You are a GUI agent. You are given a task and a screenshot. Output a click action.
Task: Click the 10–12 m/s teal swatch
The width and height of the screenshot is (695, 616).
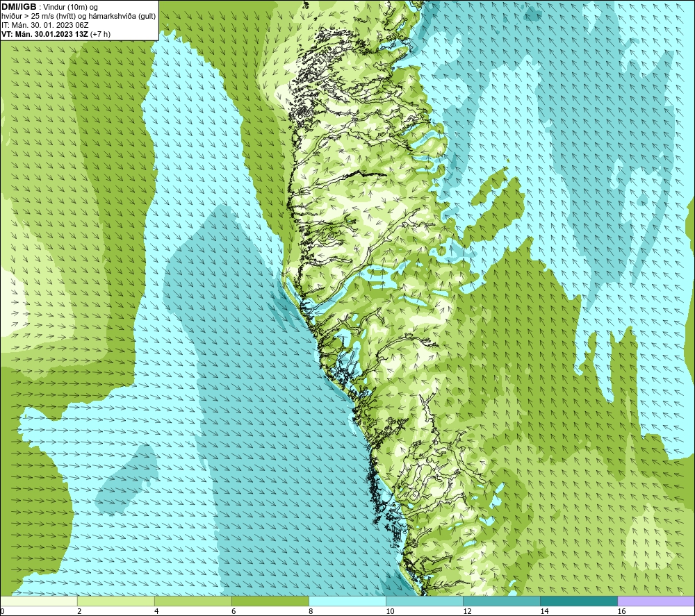click(424, 601)
